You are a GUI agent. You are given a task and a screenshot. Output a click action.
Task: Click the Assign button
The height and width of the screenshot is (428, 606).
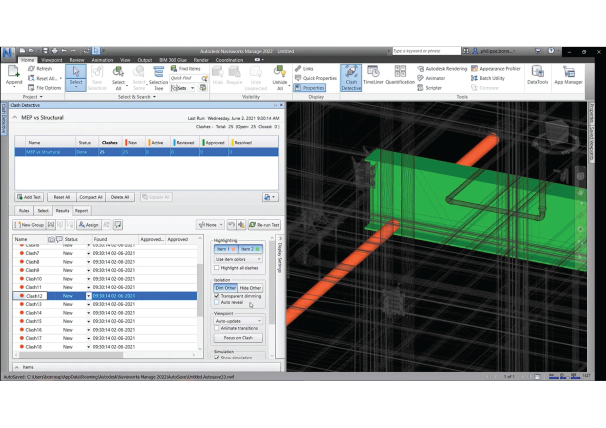[x=89, y=225]
